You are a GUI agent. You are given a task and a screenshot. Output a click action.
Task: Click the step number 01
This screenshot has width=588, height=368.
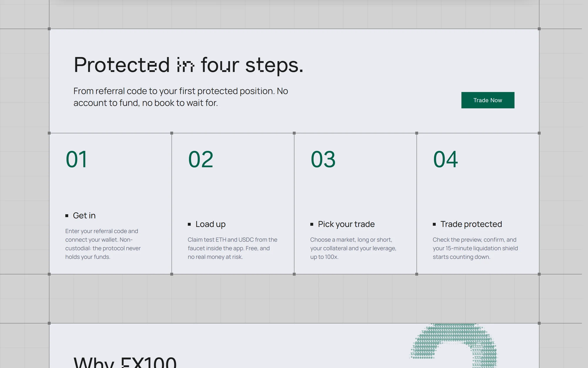76,159
